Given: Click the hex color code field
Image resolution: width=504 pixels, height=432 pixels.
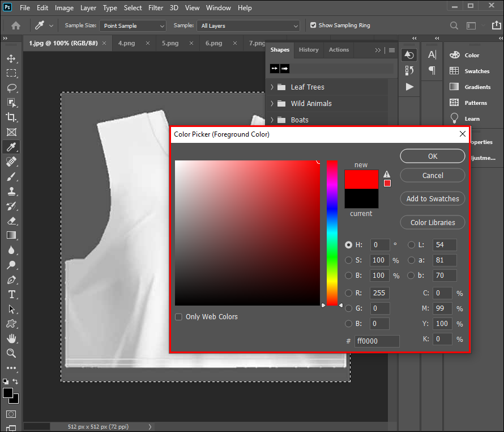Looking at the screenshot, I should pos(377,341).
